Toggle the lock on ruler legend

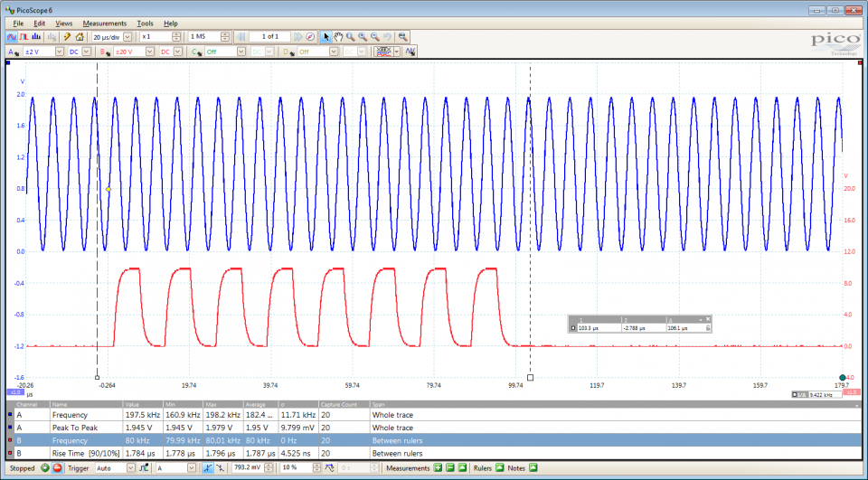708,328
